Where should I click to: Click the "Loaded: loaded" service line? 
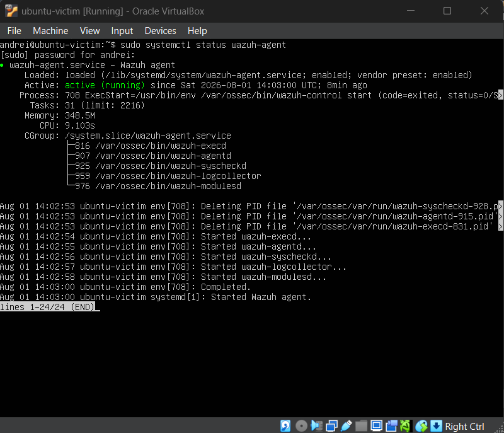point(248,75)
